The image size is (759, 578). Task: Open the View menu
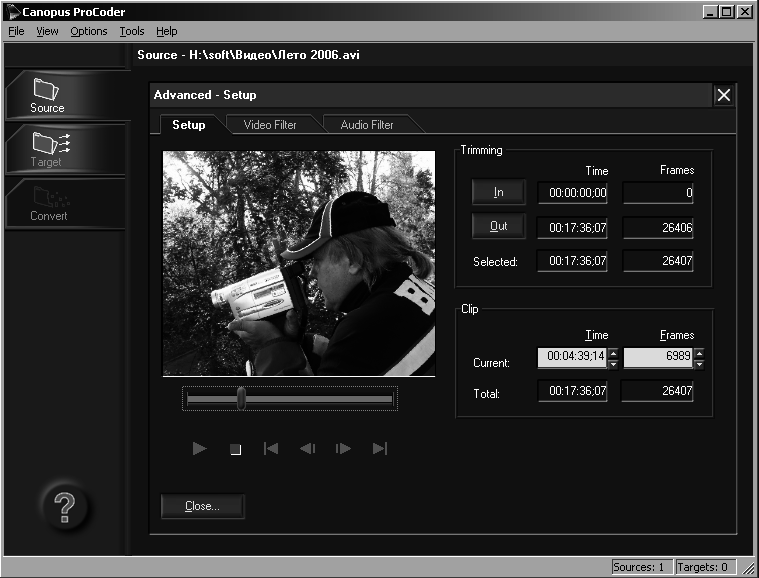(x=47, y=31)
